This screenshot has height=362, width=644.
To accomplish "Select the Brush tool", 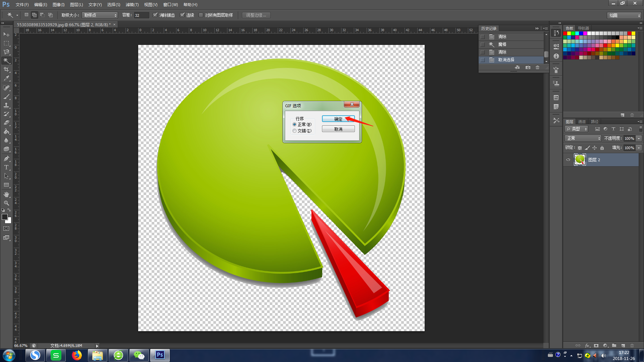I will (6, 97).
